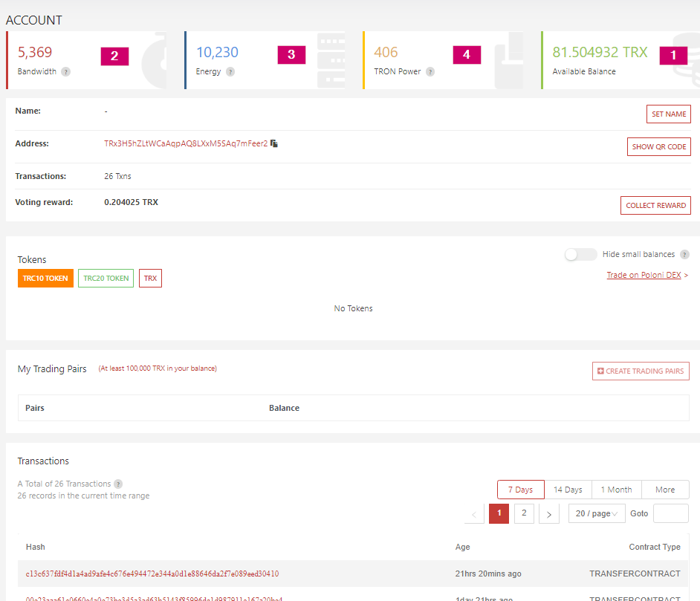Viewport: 700px width, 601px height.
Task: Toggle the Hide small balances switch
Action: [x=580, y=254]
